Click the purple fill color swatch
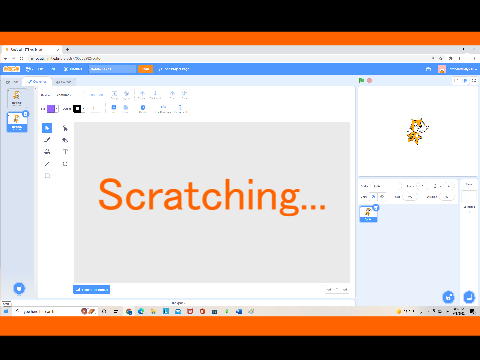The height and width of the screenshot is (360, 480). [x=51, y=109]
